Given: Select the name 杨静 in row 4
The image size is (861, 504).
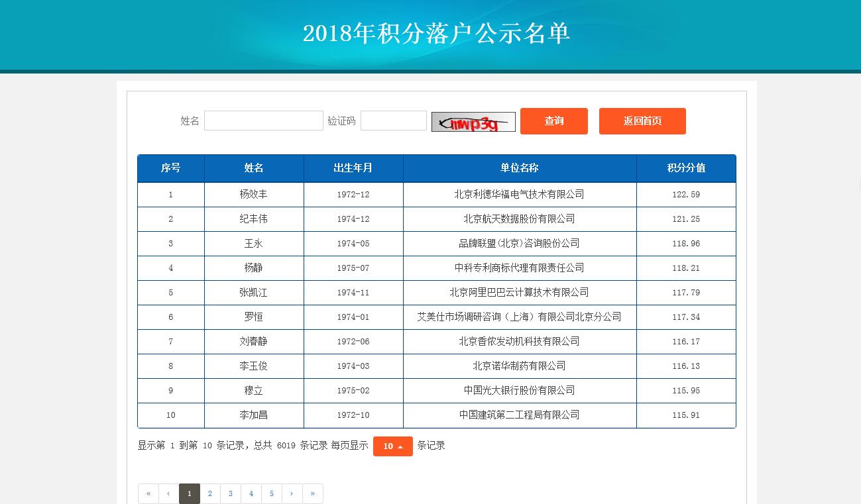Looking at the screenshot, I should click(x=254, y=268).
